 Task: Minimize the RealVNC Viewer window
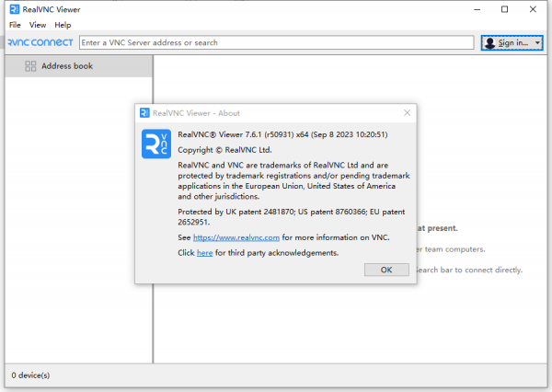[477, 9]
